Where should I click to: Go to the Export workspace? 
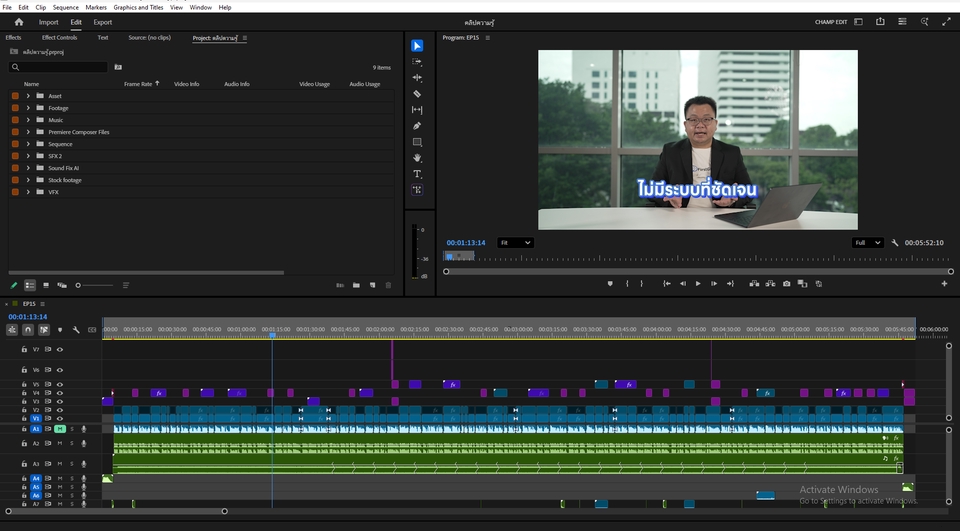pos(102,22)
